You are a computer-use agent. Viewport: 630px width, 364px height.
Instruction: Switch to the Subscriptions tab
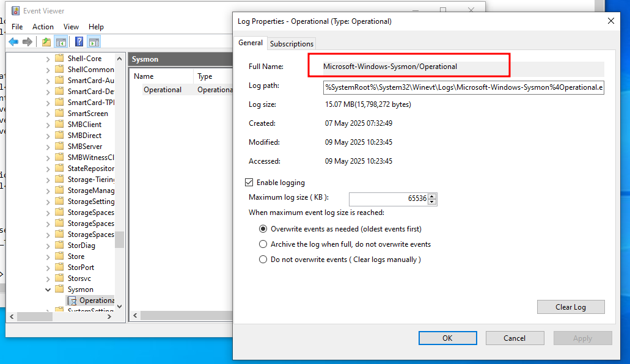[x=291, y=43]
